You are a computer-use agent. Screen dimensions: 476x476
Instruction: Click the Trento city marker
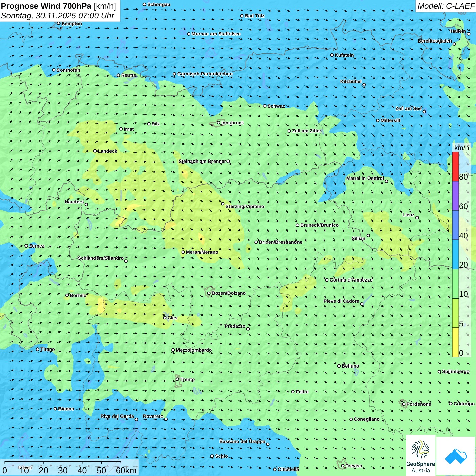click(177, 379)
